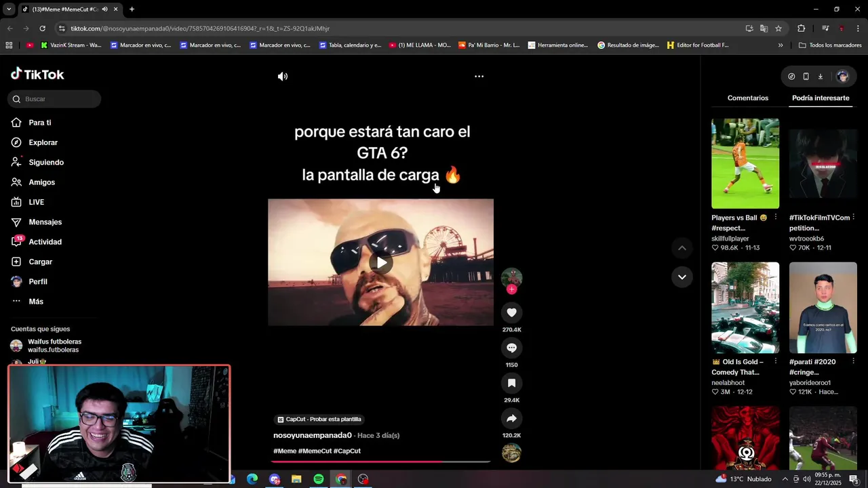Open TikTok desktop app download icon
The width and height of the screenshot is (868, 488).
tap(820, 77)
